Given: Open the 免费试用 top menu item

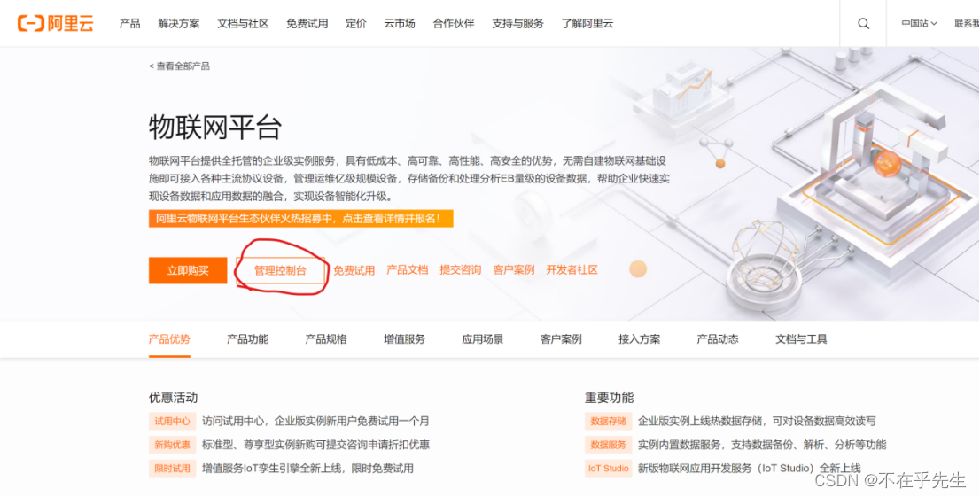Looking at the screenshot, I should tap(307, 24).
